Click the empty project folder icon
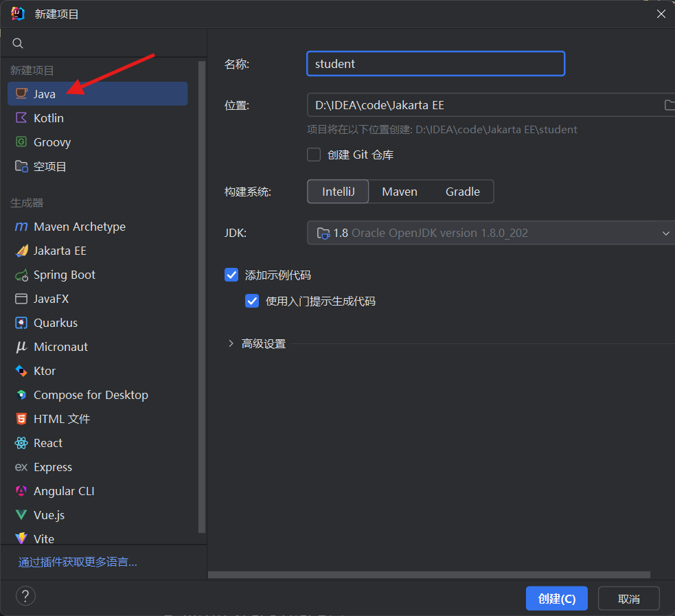Viewport: 675px width, 616px height. click(x=21, y=166)
